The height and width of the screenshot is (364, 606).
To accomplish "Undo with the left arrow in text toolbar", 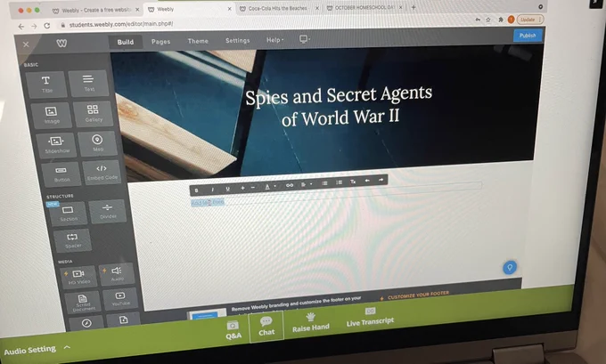I will pyautogui.click(x=367, y=181).
